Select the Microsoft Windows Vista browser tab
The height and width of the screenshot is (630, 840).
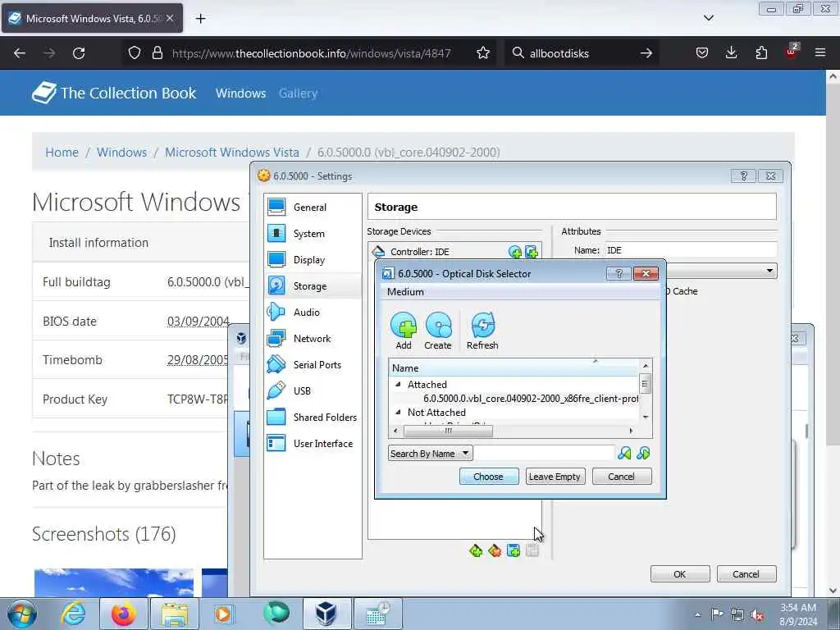pos(92,18)
